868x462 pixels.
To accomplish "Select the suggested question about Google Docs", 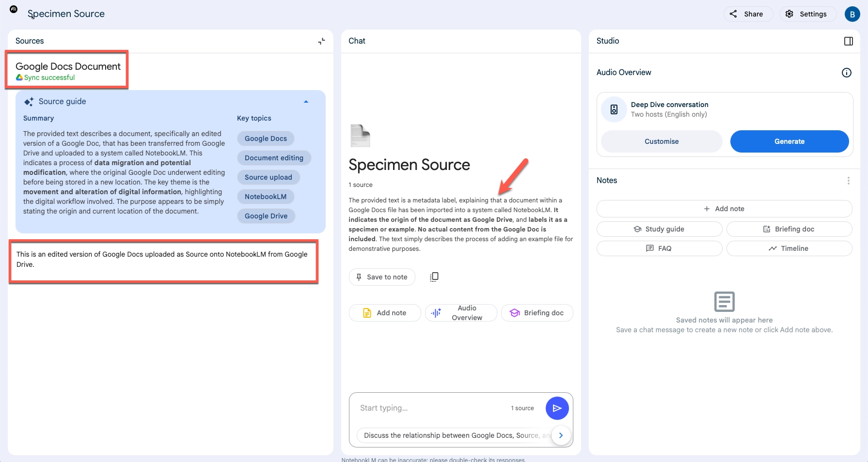I will [454, 435].
